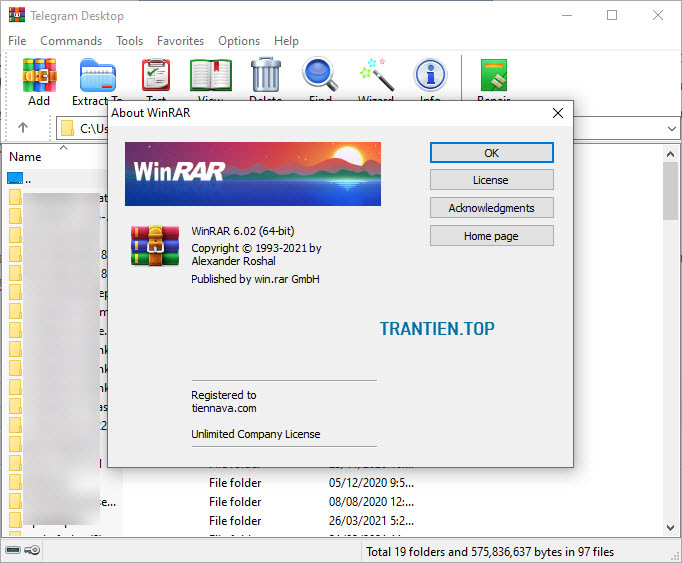Click the drive icon in status bar
The image size is (682, 563).
[x=13, y=550]
